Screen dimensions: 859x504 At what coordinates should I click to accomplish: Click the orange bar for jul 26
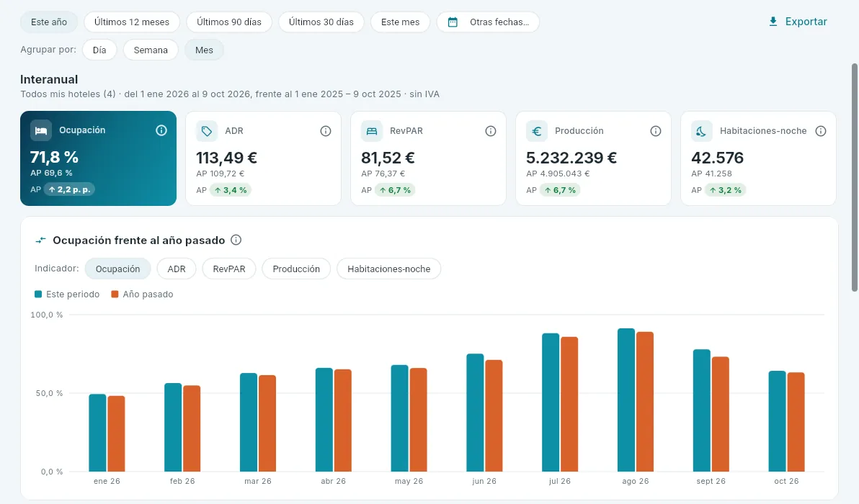pyautogui.click(x=569, y=404)
